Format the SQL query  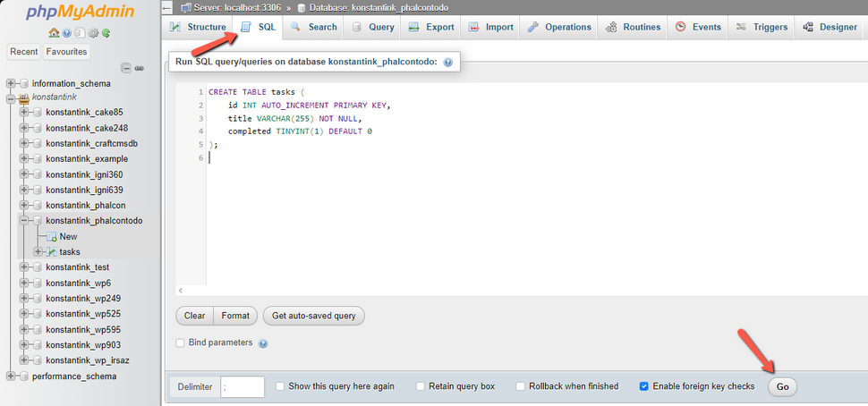pos(235,316)
